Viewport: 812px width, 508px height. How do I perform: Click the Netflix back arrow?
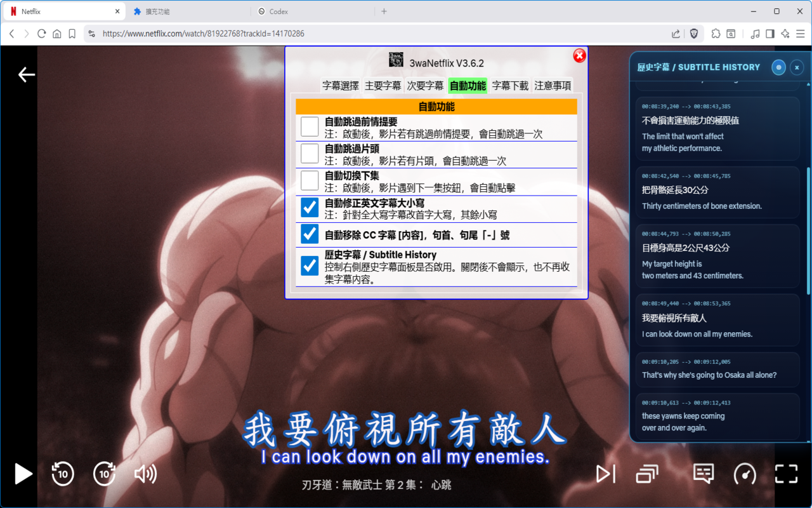click(27, 75)
